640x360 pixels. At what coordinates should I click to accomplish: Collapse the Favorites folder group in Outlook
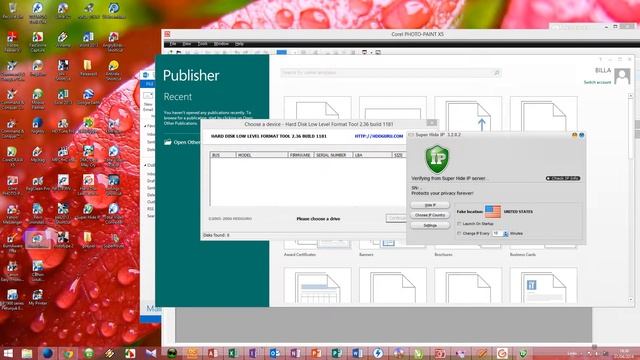coord(145,126)
